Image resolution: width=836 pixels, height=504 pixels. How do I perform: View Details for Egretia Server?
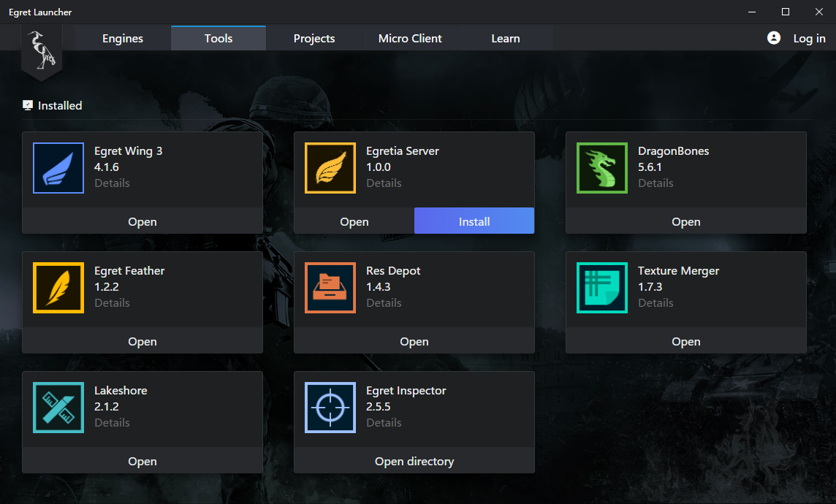(384, 183)
